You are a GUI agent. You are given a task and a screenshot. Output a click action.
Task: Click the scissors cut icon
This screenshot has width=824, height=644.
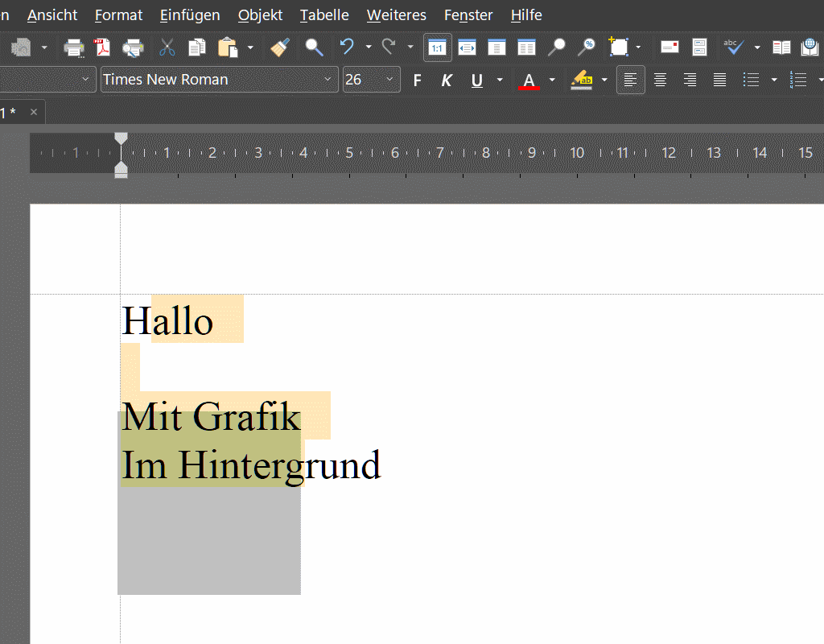(167, 47)
